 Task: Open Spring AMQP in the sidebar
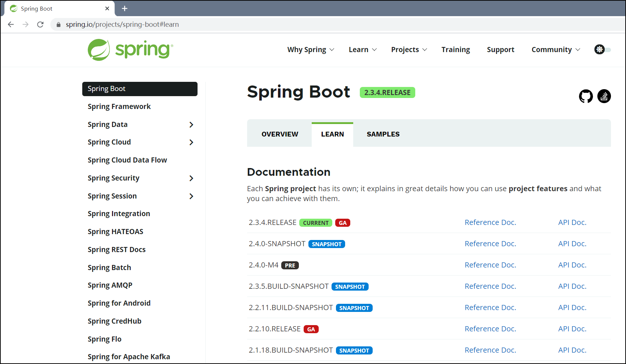tap(110, 285)
